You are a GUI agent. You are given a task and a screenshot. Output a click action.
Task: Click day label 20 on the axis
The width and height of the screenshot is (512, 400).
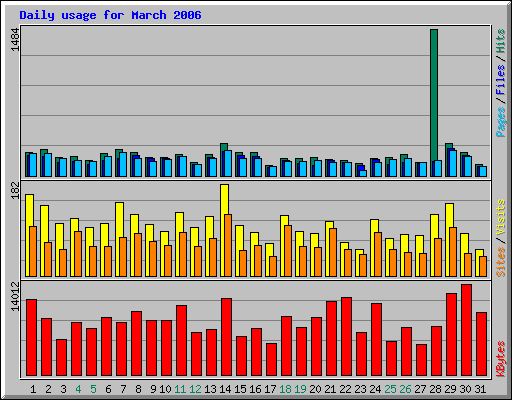[x=315, y=389]
